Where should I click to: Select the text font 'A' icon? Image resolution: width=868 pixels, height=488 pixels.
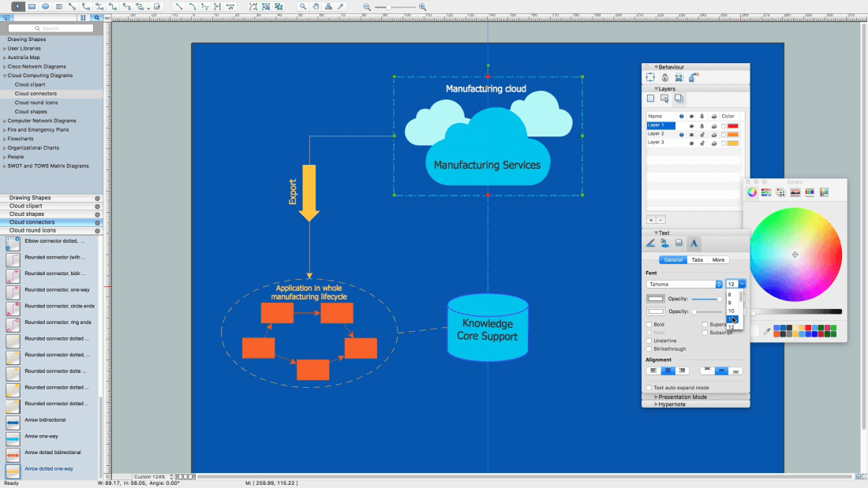(x=693, y=243)
